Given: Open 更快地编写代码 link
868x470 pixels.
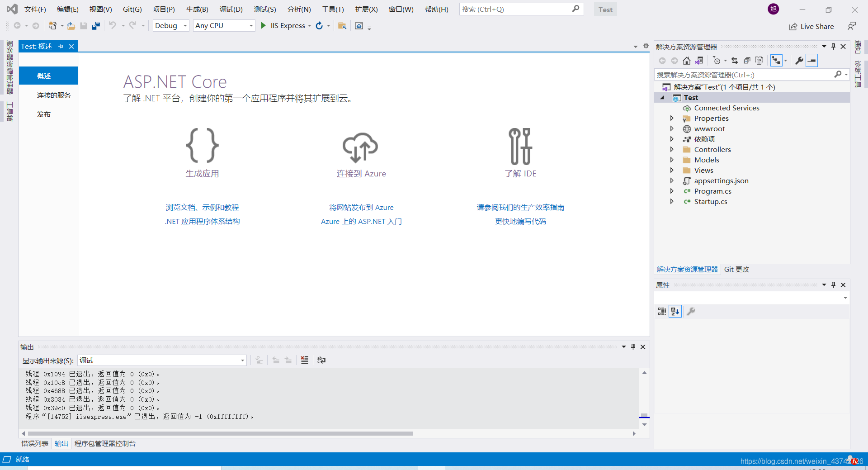Looking at the screenshot, I should point(520,221).
